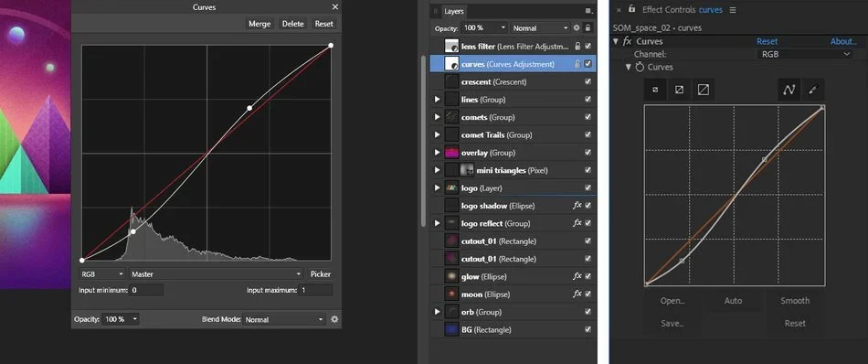The image size is (868, 364).
Task: Select the Bezier curve point tool
Action: pyautogui.click(x=789, y=90)
